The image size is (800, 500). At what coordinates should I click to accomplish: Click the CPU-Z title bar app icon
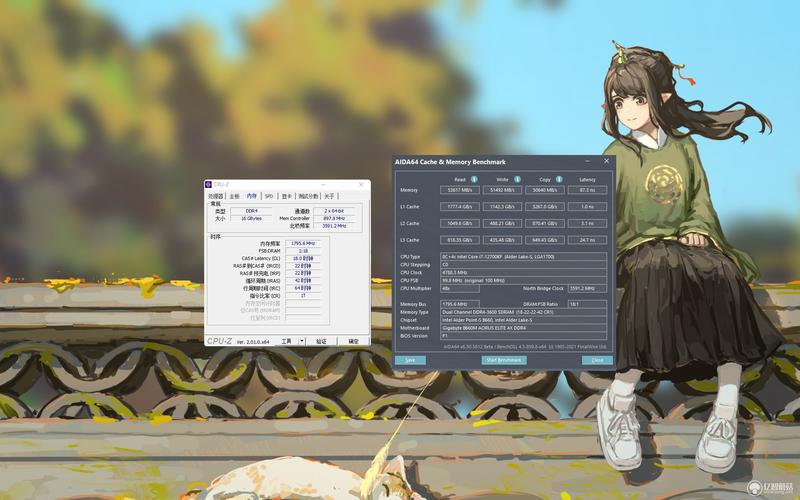pyautogui.click(x=209, y=185)
